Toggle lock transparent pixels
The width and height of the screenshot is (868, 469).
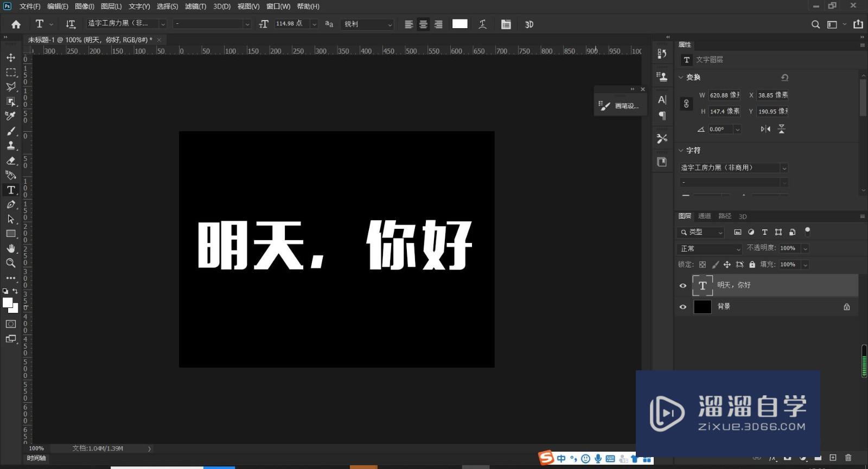(x=703, y=265)
